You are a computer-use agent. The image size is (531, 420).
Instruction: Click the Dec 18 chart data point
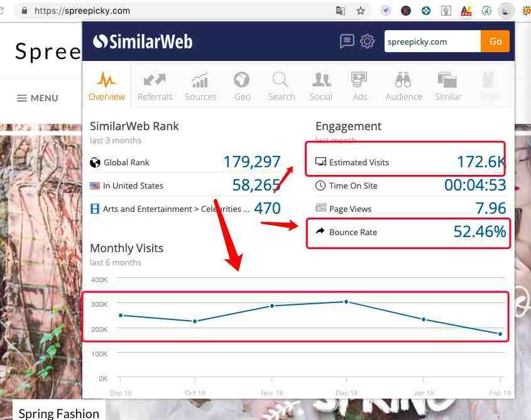coord(346,301)
